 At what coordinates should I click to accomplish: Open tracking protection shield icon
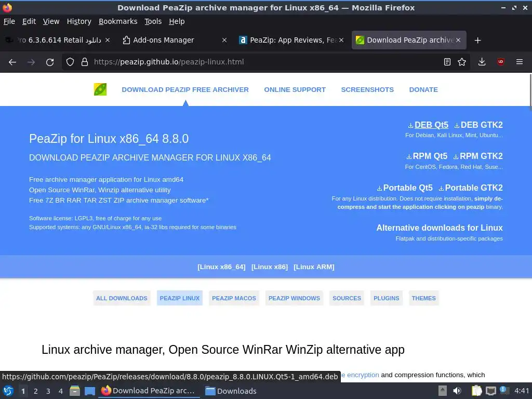[x=70, y=62]
